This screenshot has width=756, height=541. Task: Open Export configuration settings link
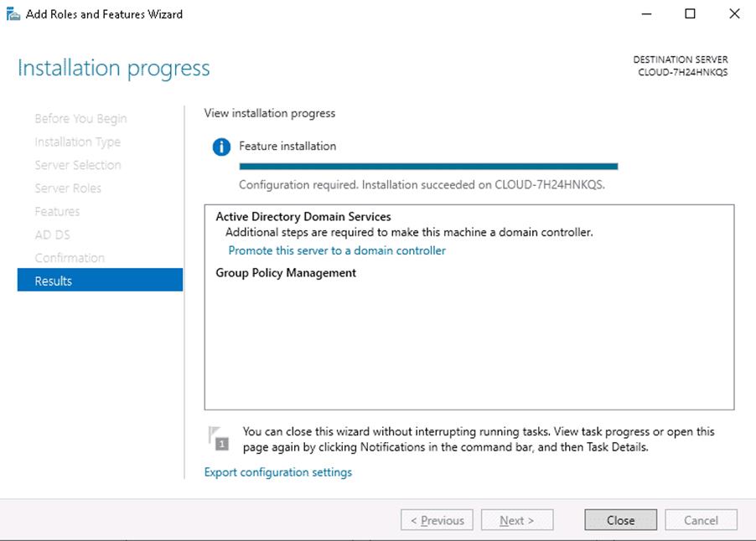point(278,472)
